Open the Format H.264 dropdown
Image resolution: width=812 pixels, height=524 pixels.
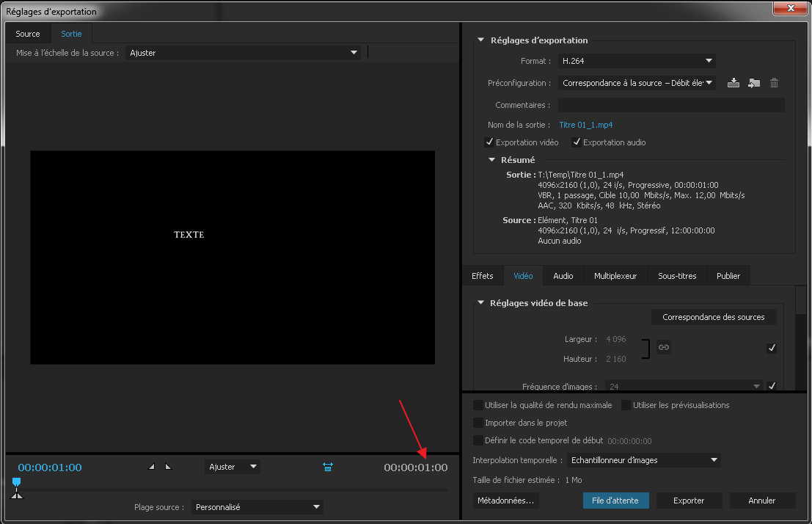click(637, 61)
